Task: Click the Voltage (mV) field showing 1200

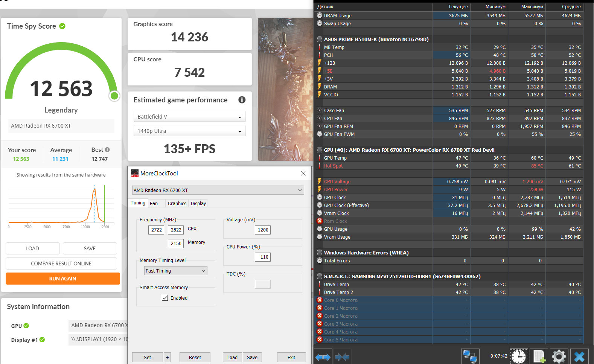Action: coord(263,230)
